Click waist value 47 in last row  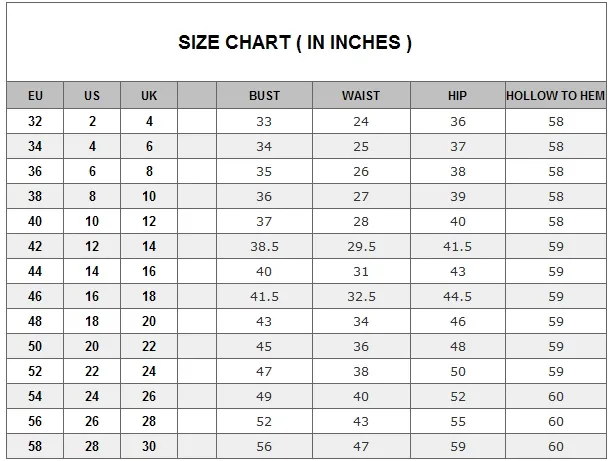tap(361, 446)
